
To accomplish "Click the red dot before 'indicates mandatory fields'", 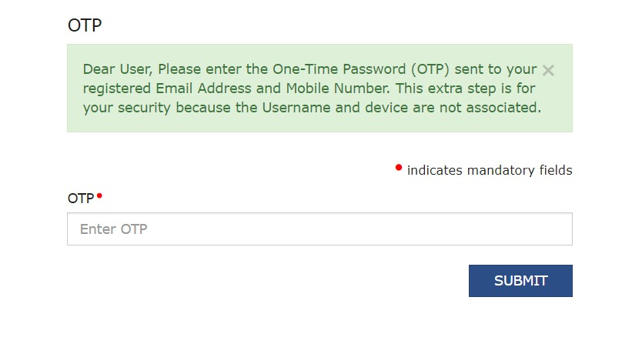I will click(x=399, y=167).
